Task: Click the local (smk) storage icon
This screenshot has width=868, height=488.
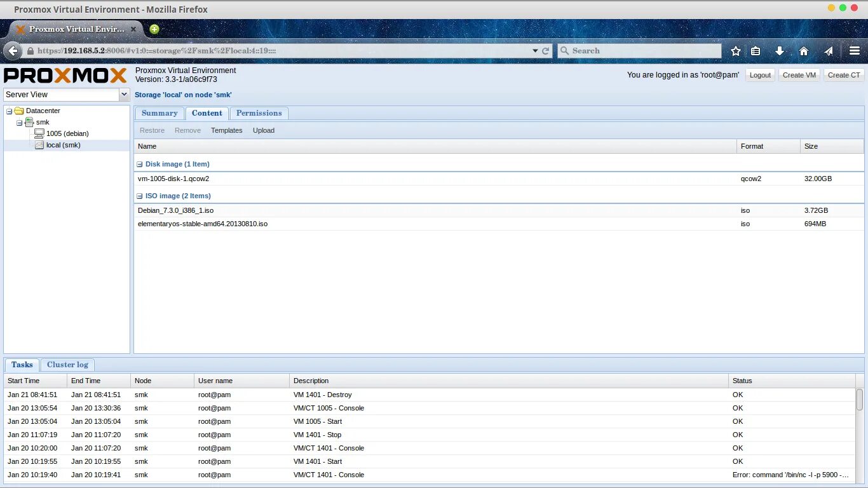Action: click(x=39, y=145)
